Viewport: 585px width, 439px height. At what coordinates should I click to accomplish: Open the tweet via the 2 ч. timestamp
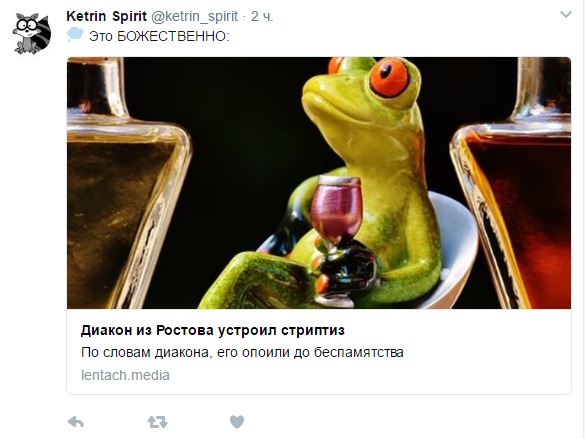click(262, 16)
